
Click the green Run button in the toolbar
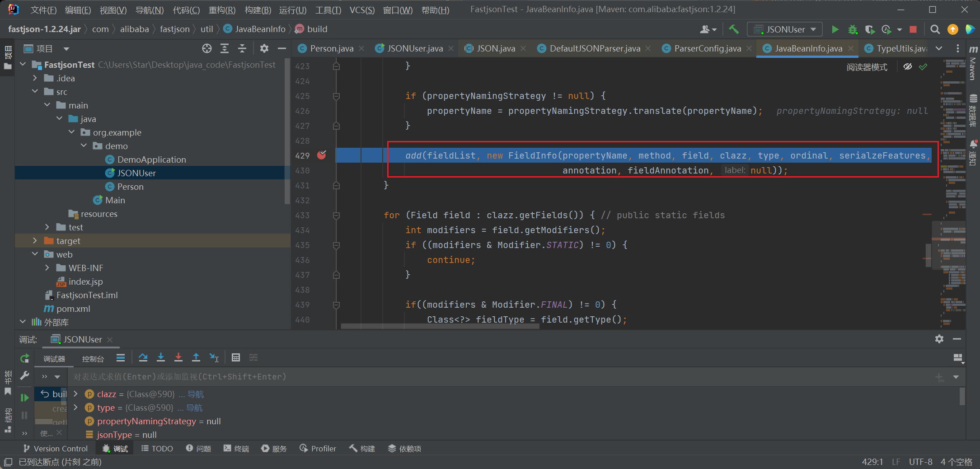click(835, 29)
